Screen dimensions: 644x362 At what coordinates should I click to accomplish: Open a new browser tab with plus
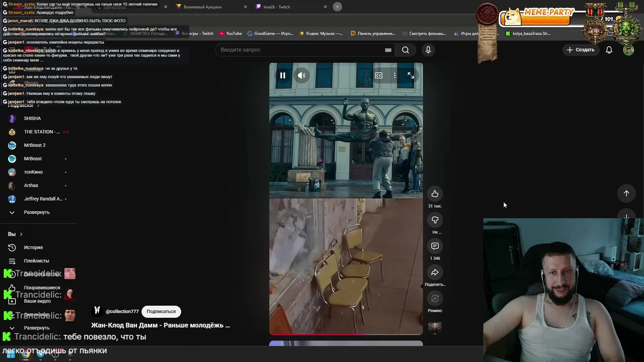338,7
